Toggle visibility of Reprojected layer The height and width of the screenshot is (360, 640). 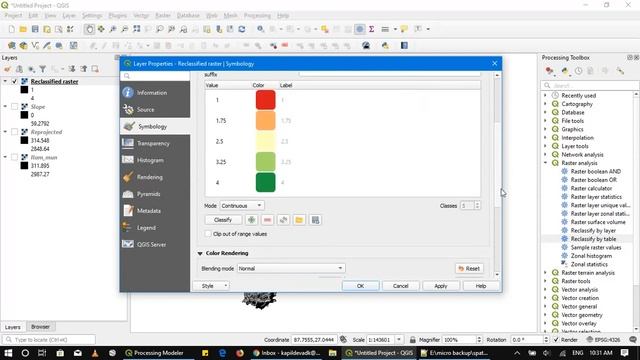pos(14,132)
